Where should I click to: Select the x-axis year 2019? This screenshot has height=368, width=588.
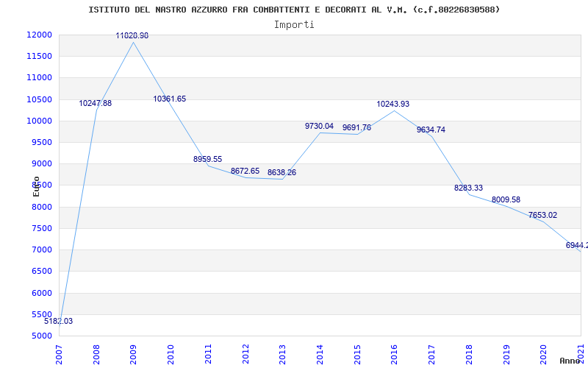pos(506,354)
